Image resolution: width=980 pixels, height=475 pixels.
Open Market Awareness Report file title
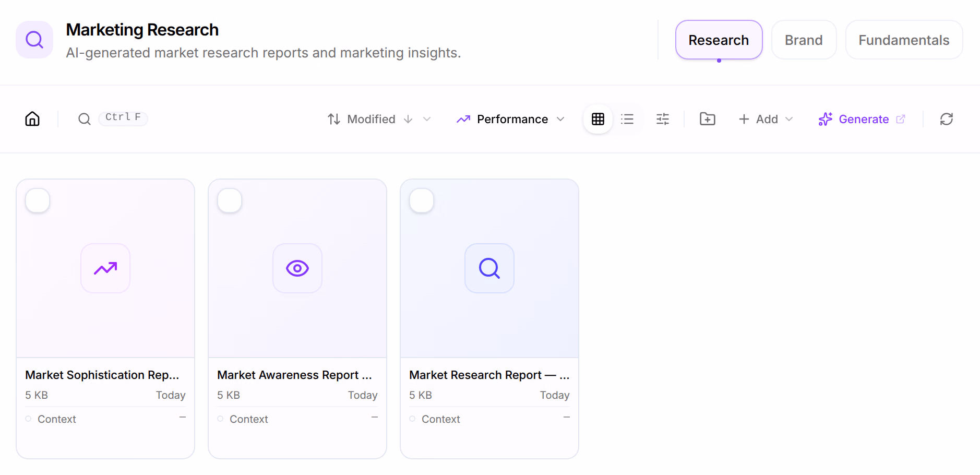tap(294, 375)
